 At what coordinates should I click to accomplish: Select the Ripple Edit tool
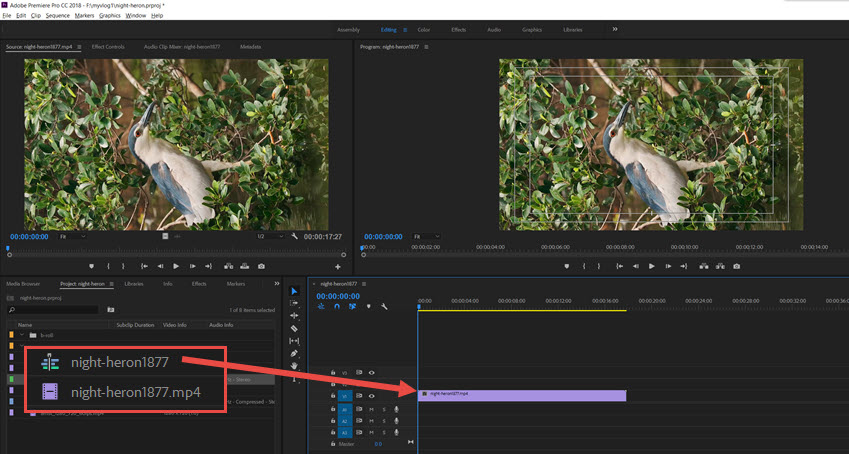tap(294, 315)
